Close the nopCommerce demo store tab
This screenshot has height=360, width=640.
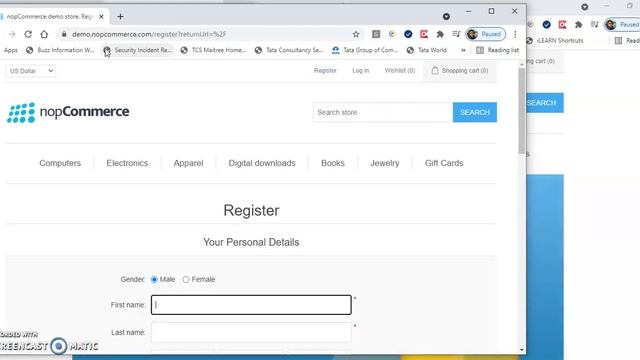pyautogui.click(x=101, y=17)
